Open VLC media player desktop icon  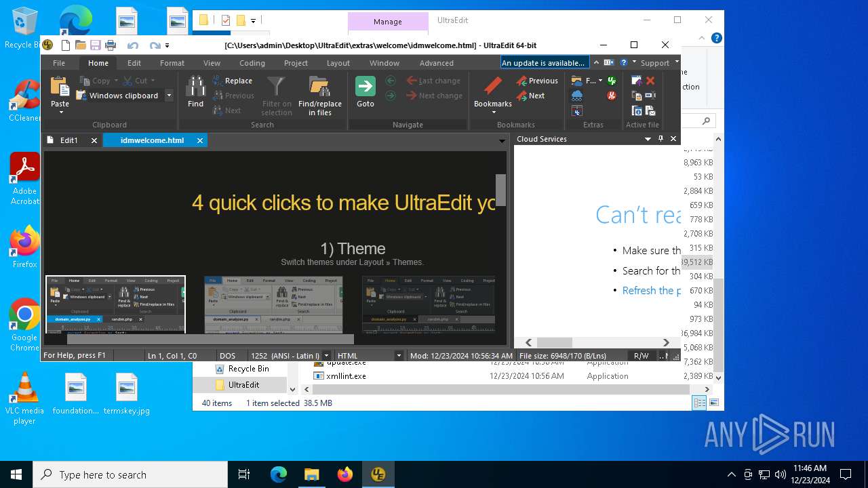24,399
